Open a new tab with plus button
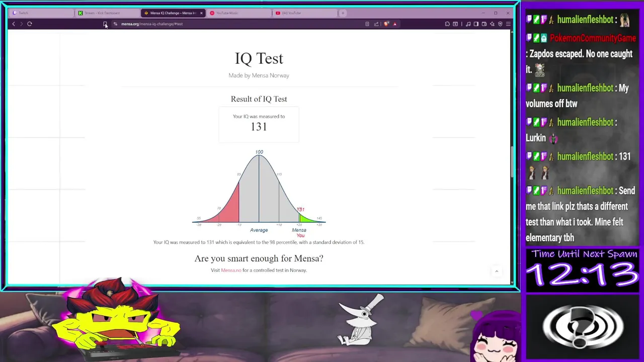The image size is (644, 362). [343, 13]
